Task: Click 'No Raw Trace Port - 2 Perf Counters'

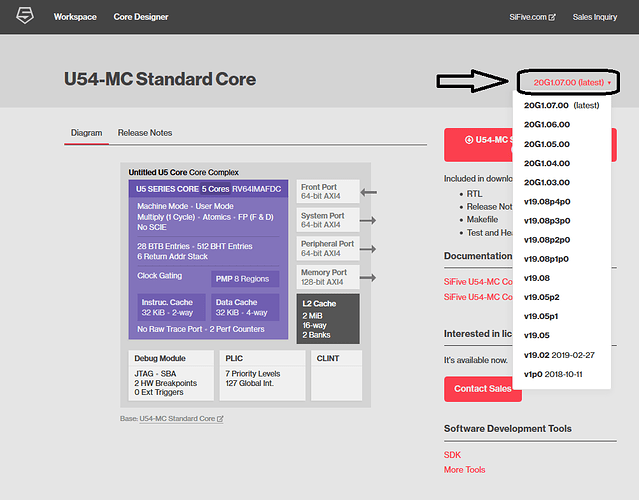Action: tap(201, 329)
